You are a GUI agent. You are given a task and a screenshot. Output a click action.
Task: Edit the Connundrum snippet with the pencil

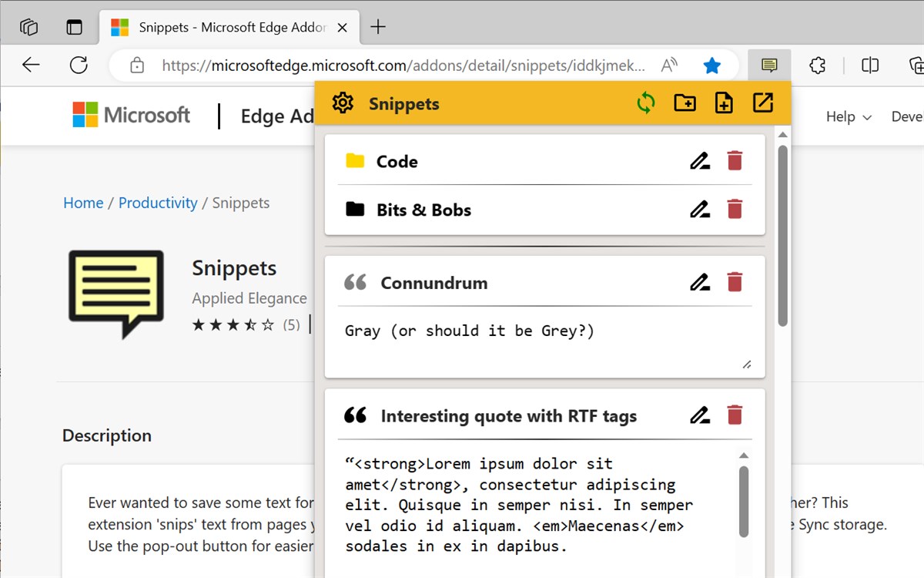[x=699, y=282]
